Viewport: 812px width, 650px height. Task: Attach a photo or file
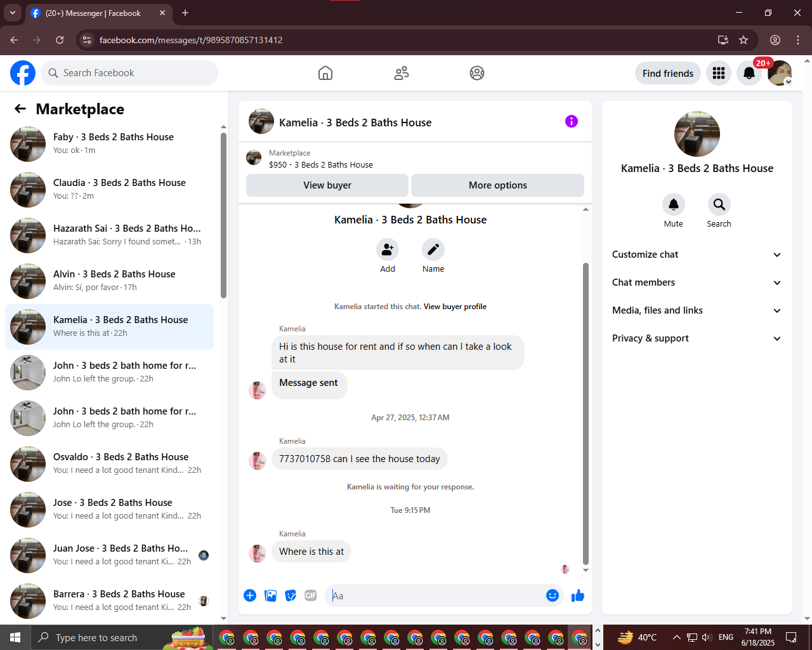pos(270,595)
